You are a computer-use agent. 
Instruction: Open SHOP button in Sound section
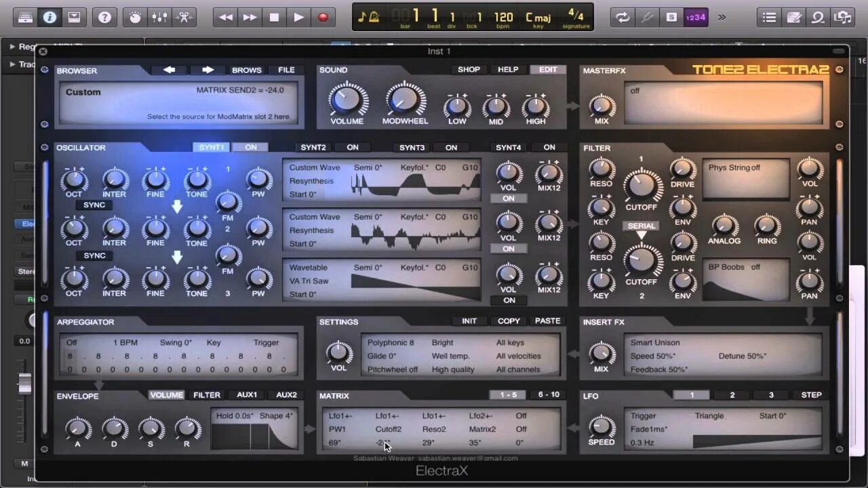pos(469,69)
